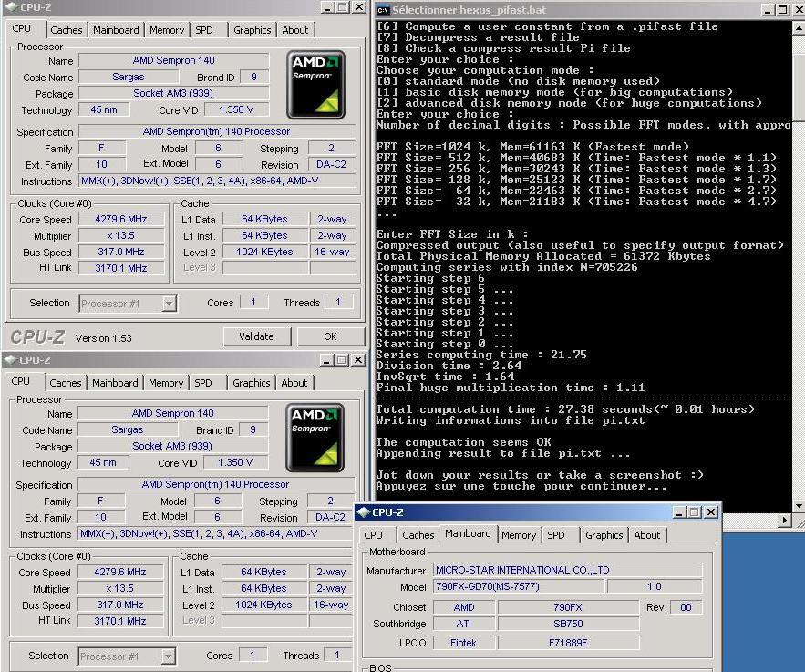This screenshot has height=672, width=805.
Task: Click LPCIO vendor Fintek field
Action: (x=464, y=643)
